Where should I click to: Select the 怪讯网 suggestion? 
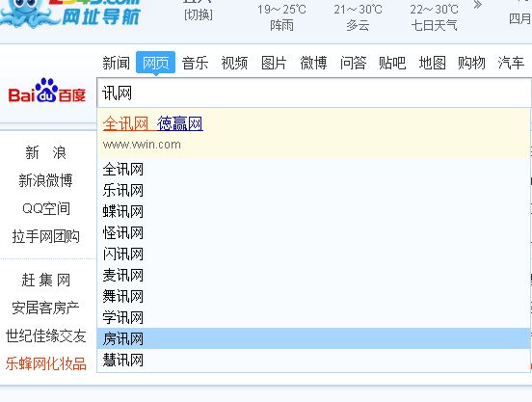tap(313, 232)
